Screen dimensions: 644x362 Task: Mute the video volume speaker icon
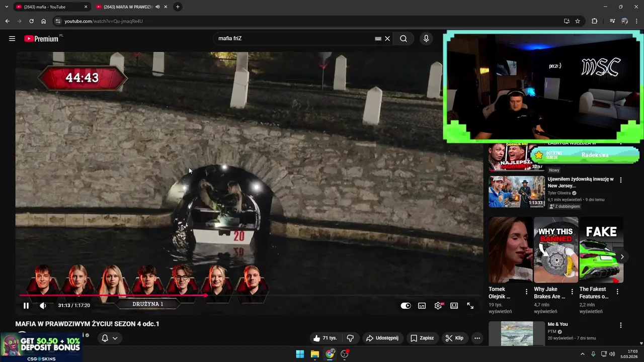(43, 305)
